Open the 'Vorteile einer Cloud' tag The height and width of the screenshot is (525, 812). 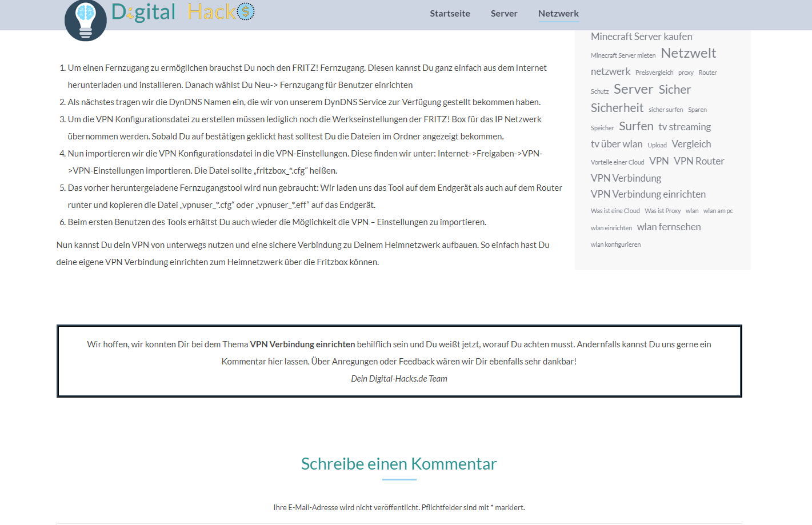(x=617, y=162)
